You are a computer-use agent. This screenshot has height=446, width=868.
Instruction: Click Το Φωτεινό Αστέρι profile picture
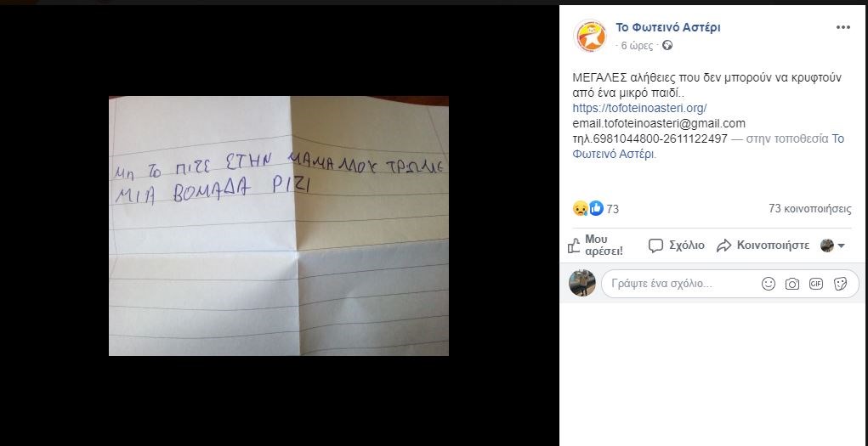click(590, 36)
